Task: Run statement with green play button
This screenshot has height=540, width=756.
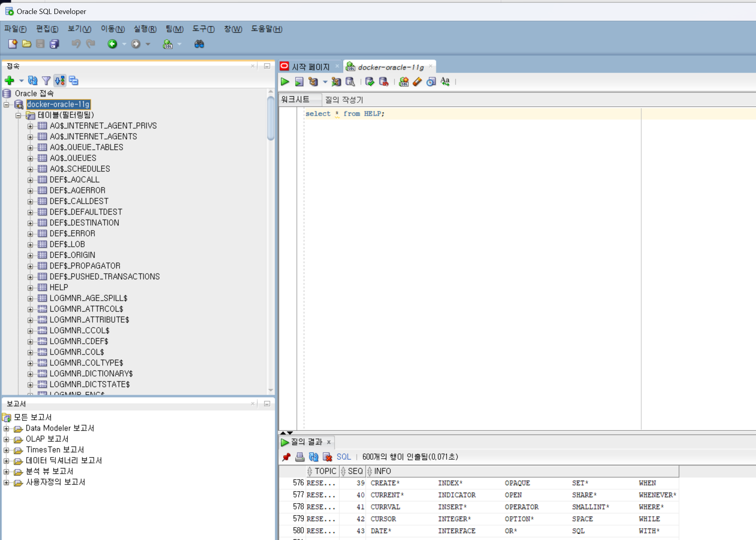Action: (285, 82)
